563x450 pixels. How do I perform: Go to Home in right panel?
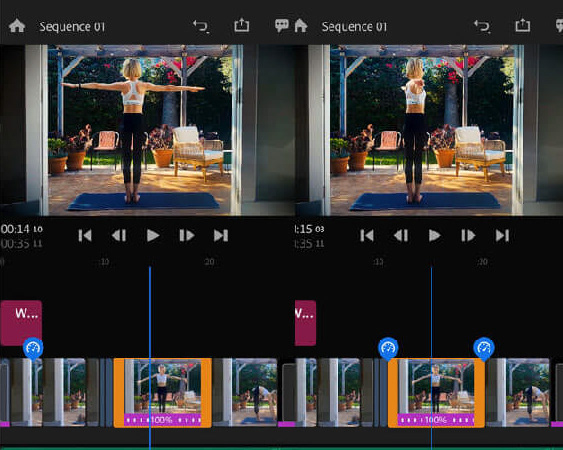[301, 26]
